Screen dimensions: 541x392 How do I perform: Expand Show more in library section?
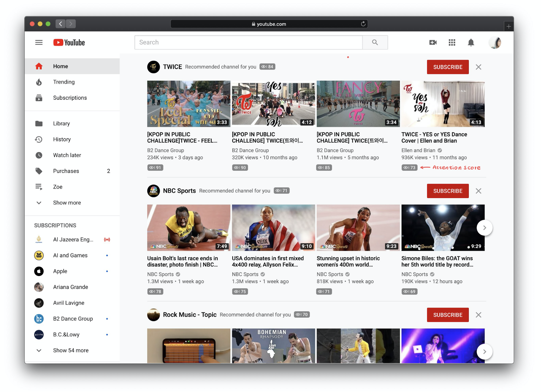tap(67, 203)
